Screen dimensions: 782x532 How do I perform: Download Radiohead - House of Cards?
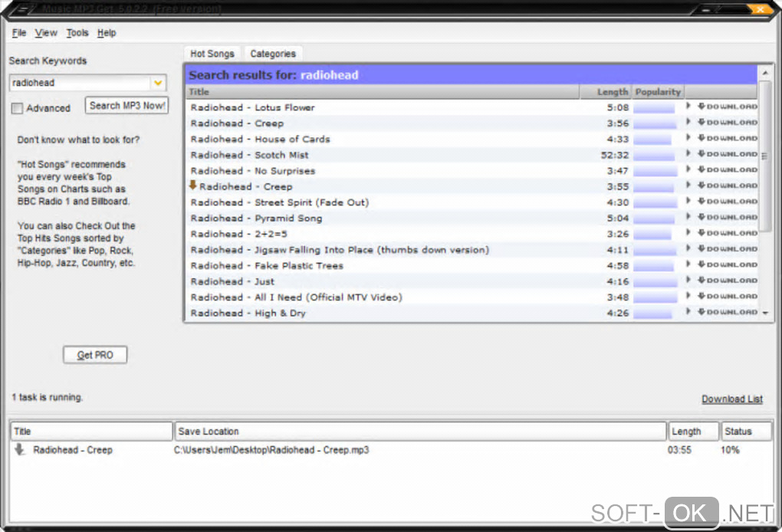[x=727, y=138]
